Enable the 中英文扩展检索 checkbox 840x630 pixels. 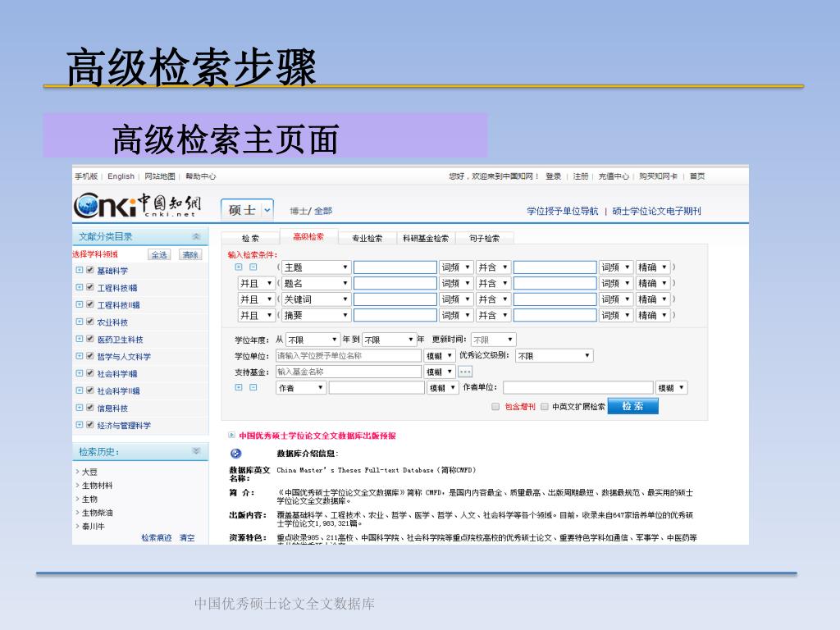545,407
